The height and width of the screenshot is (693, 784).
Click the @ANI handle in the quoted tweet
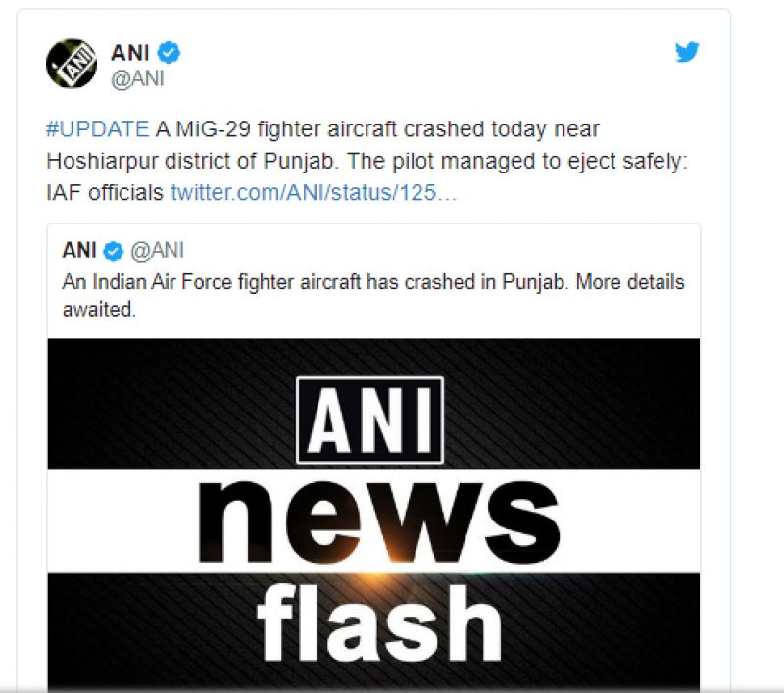click(x=157, y=251)
